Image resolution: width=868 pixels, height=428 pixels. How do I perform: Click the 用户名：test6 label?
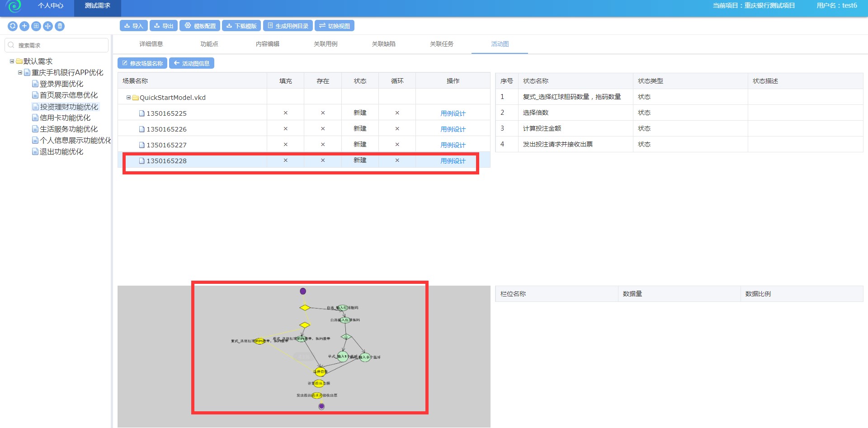pyautogui.click(x=837, y=5)
